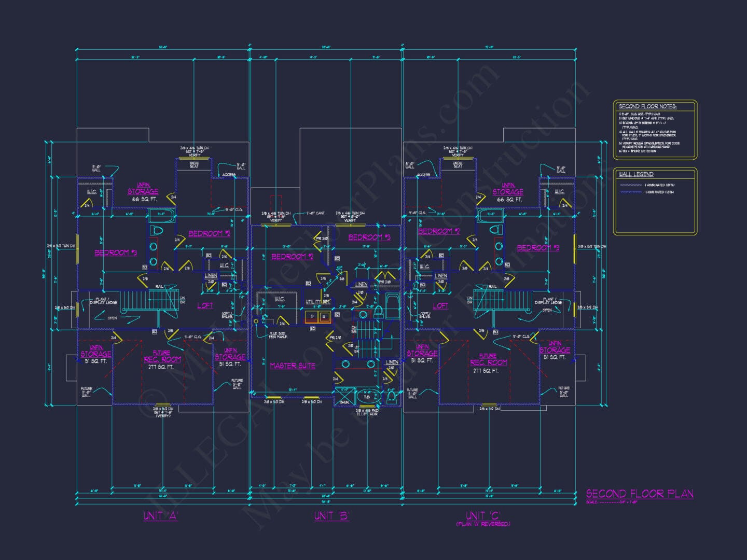Click the WALL LEGEND heading
The height and width of the screenshot is (560, 747).
pos(637,174)
